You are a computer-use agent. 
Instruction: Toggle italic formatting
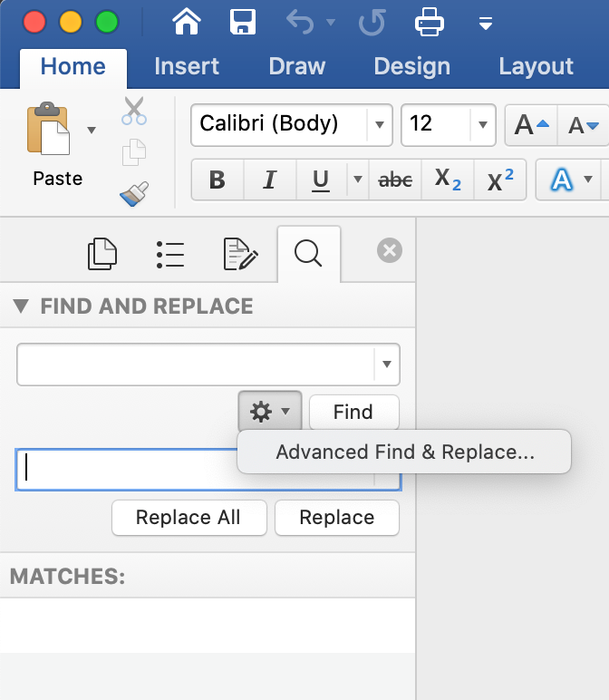point(269,180)
